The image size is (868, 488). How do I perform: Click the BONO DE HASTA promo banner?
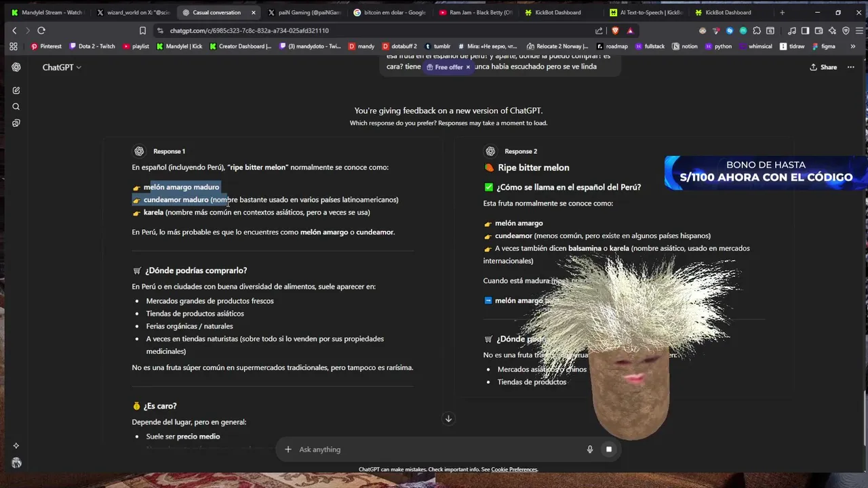click(766, 172)
